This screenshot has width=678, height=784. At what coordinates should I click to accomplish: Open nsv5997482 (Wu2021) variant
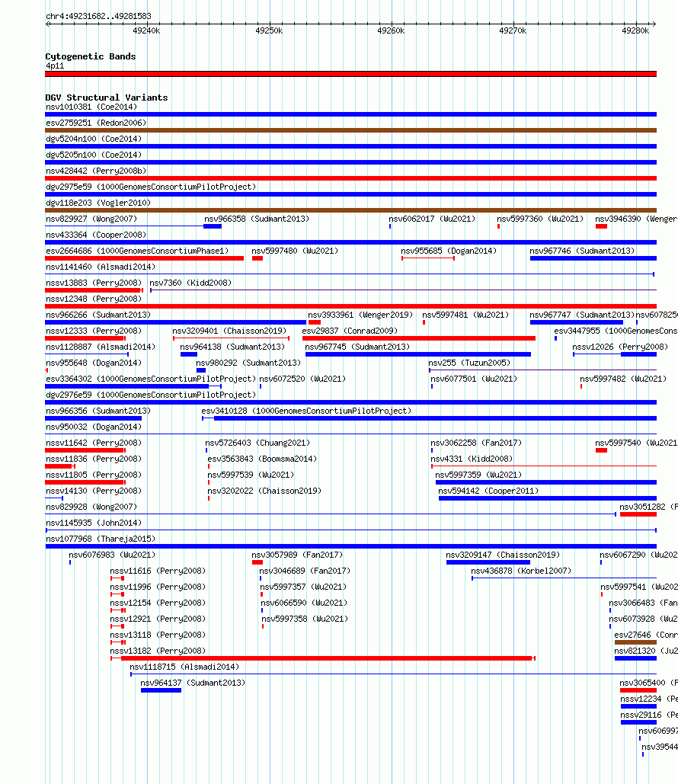(x=623, y=379)
